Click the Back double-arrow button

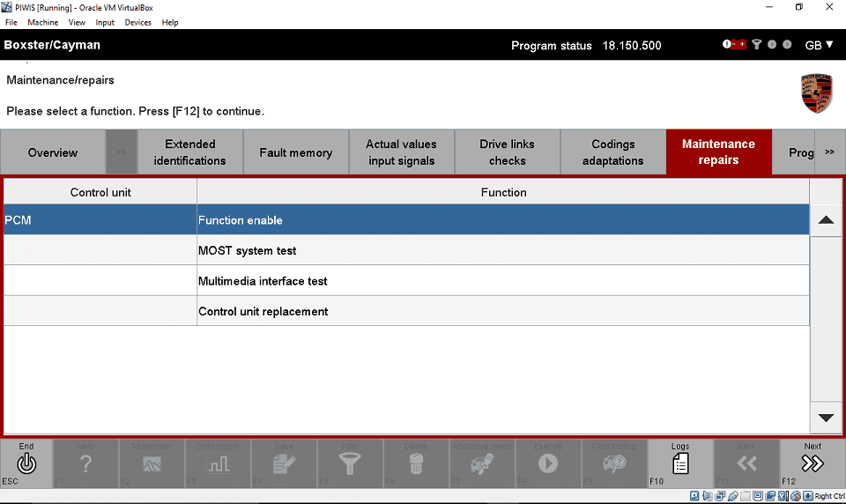tap(746, 463)
